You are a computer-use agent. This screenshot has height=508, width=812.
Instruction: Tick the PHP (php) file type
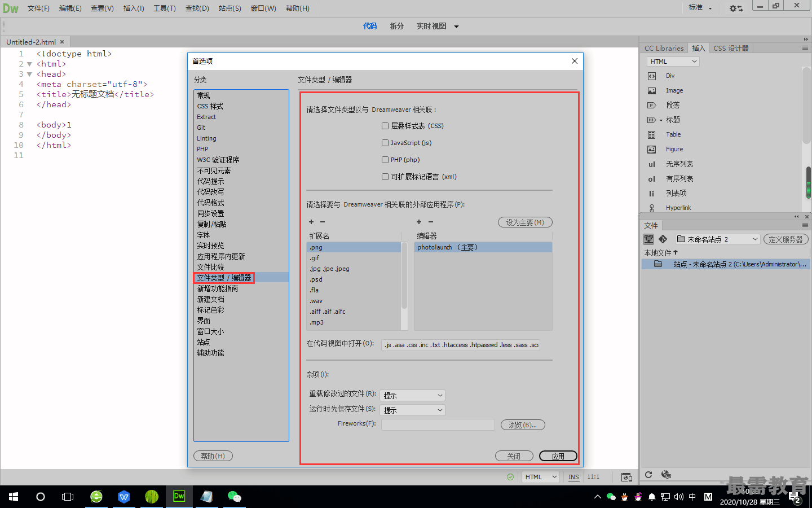(385, 160)
